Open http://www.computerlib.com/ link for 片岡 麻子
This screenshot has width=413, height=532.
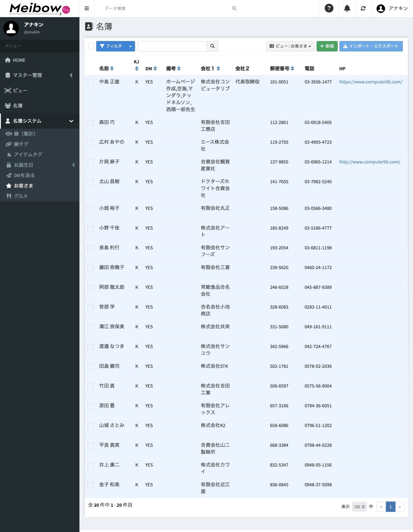pyautogui.click(x=370, y=162)
